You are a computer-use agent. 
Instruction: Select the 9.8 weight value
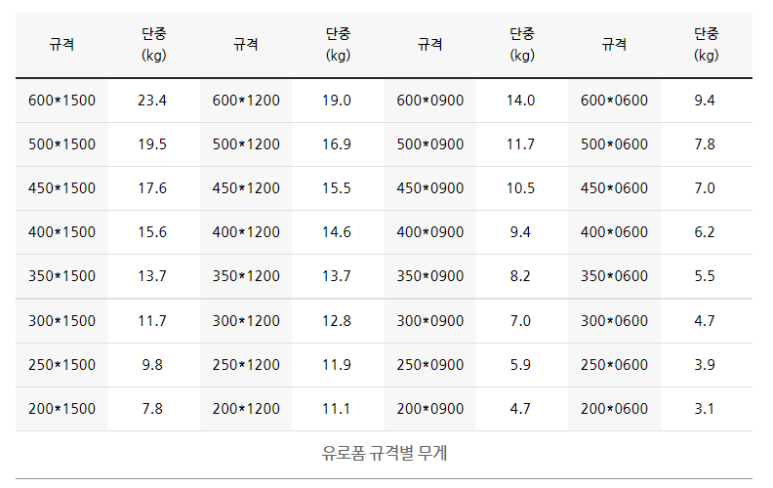coord(152,365)
